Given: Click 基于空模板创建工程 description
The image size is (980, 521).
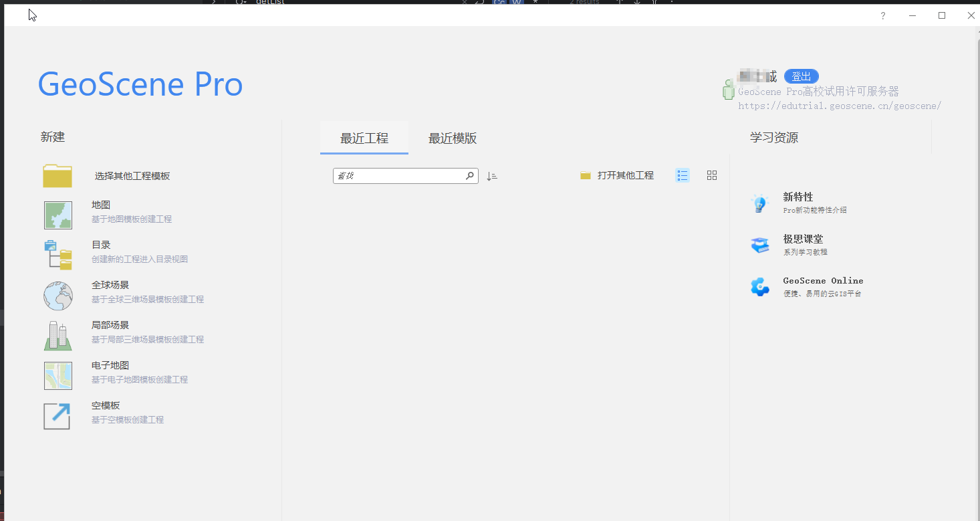Looking at the screenshot, I should click(x=128, y=420).
